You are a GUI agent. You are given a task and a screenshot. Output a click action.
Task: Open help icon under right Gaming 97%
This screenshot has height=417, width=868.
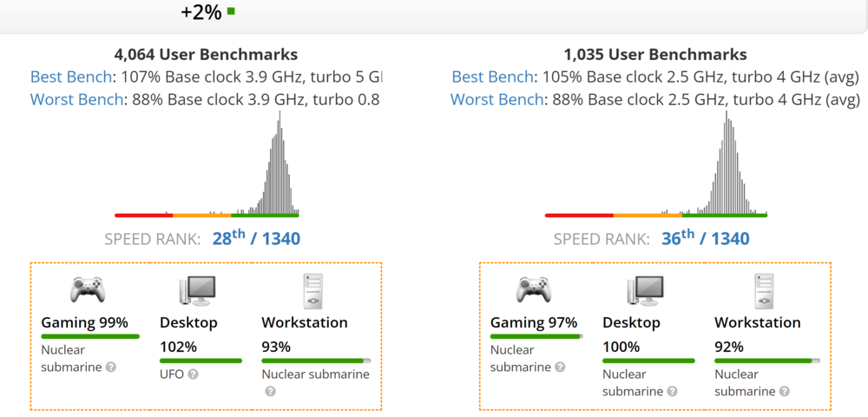click(560, 367)
